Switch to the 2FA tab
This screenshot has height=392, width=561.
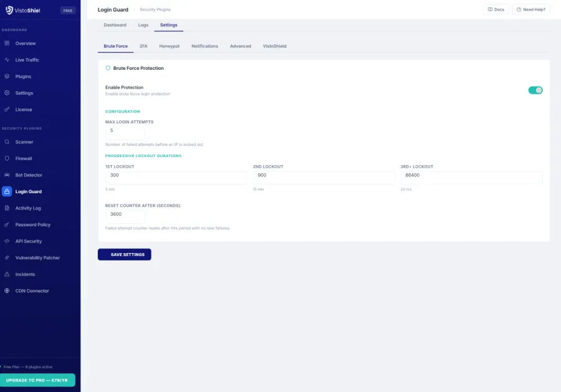point(143,45)
